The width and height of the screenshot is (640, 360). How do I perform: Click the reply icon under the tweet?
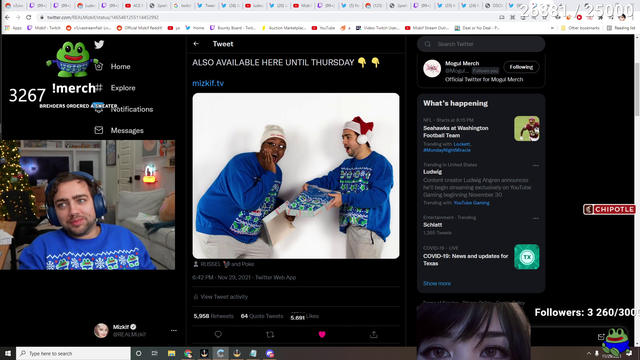click(x=218, y=335)
